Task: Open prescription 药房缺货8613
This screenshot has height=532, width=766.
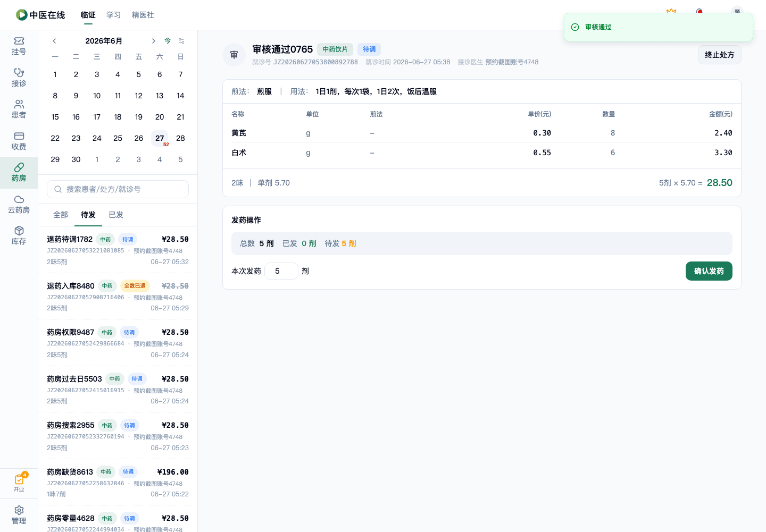Action: click(x=118, y=483)
